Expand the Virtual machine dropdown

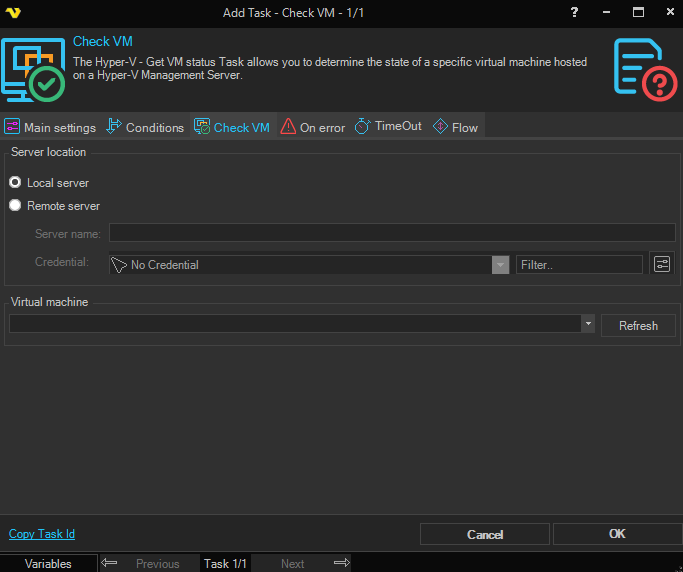[x=588, y=324]
